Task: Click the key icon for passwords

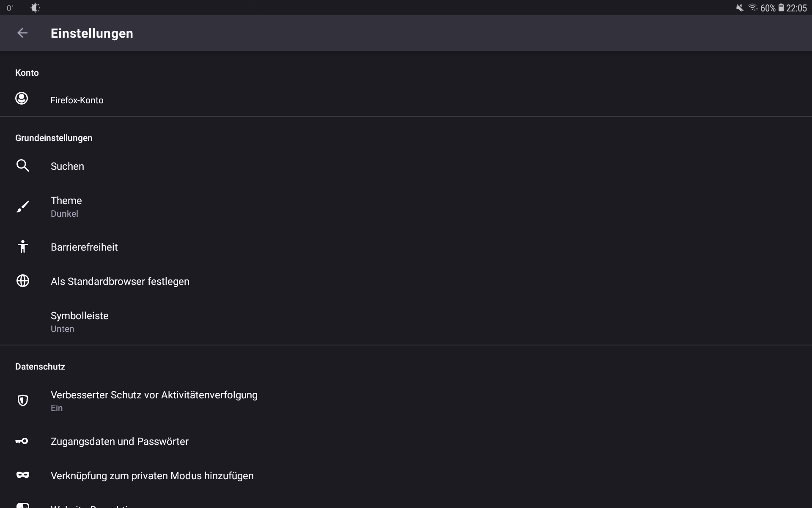Action: (22, 441)
